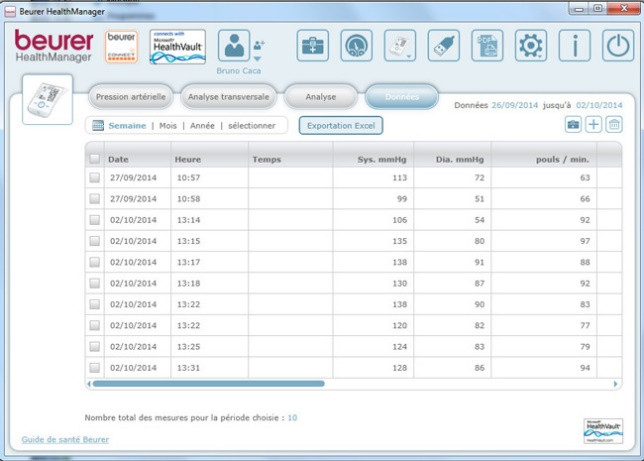Click the information 'i' icon
The image size is (644, 461).
pos(574,46)
